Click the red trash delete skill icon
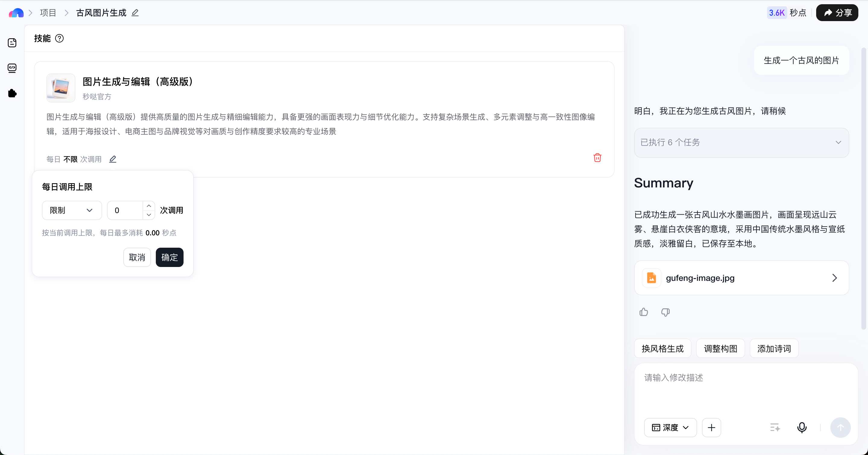868x455 pixels. pos(597,158)
